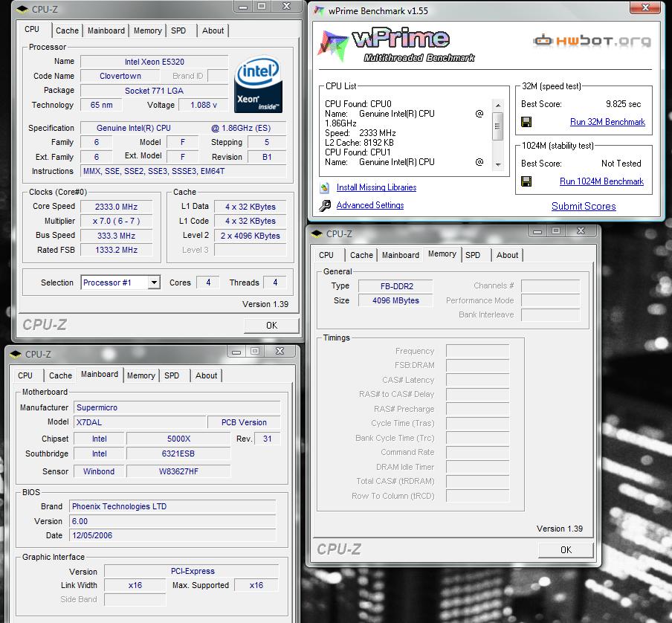Click the CPU List scroll up arrow
The width and height of the screenshot is (672, 623).
497,105
